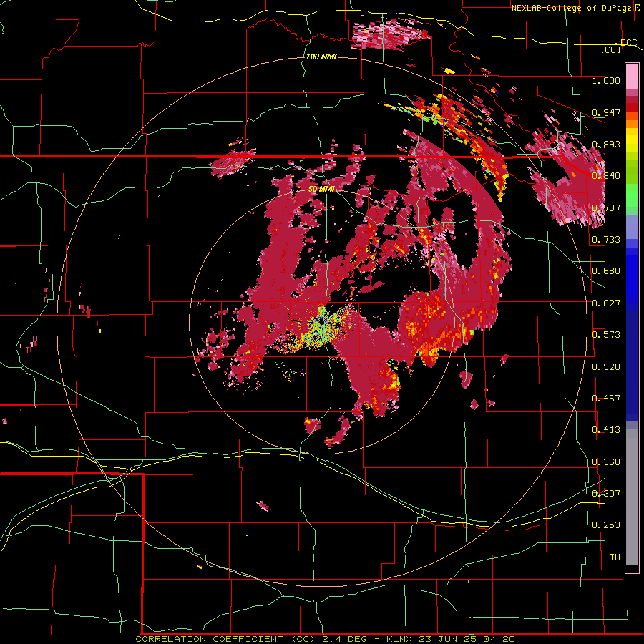Pick the light pink top segment of the color bar
The width and height of the screenshot is (644, 644).
click(x=632, y=77)
